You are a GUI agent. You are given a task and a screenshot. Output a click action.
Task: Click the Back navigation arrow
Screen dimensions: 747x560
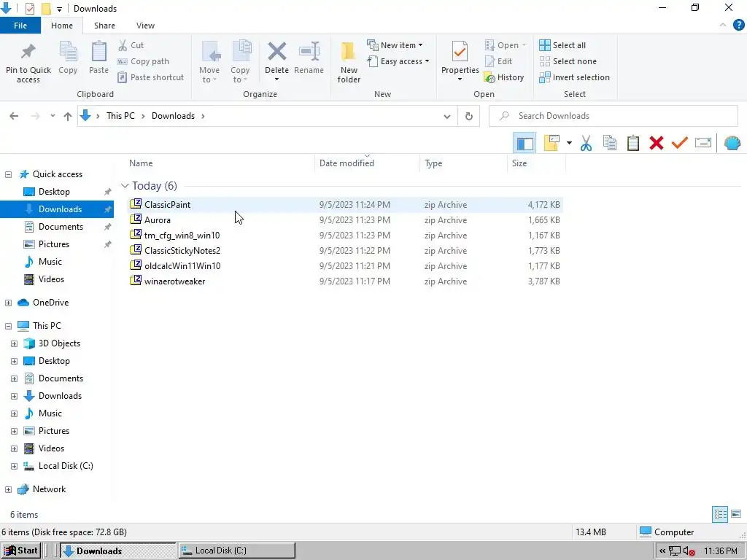tap(14, 116)
